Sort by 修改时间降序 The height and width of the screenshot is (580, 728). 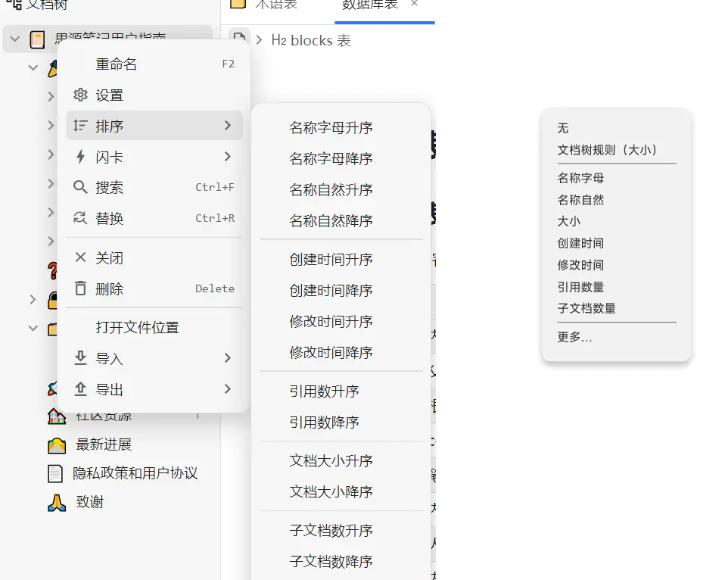pyautogui.click(x=341, y=353)
